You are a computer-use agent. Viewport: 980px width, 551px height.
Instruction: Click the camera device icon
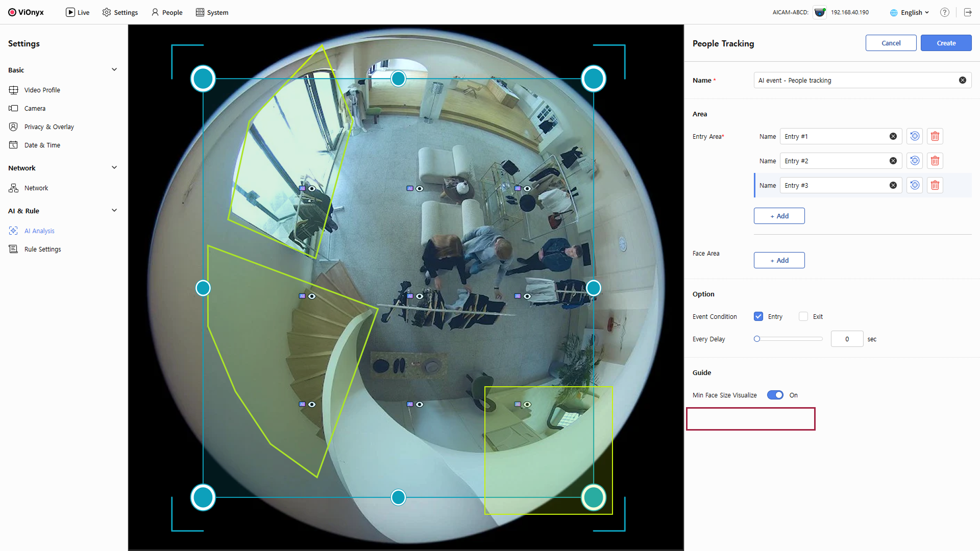point(820,12)
